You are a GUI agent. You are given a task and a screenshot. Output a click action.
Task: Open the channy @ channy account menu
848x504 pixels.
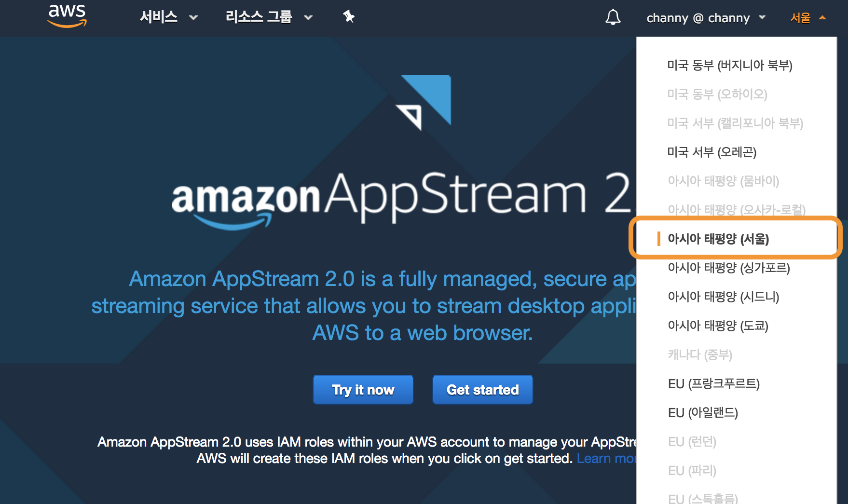[x=706, y=18]
